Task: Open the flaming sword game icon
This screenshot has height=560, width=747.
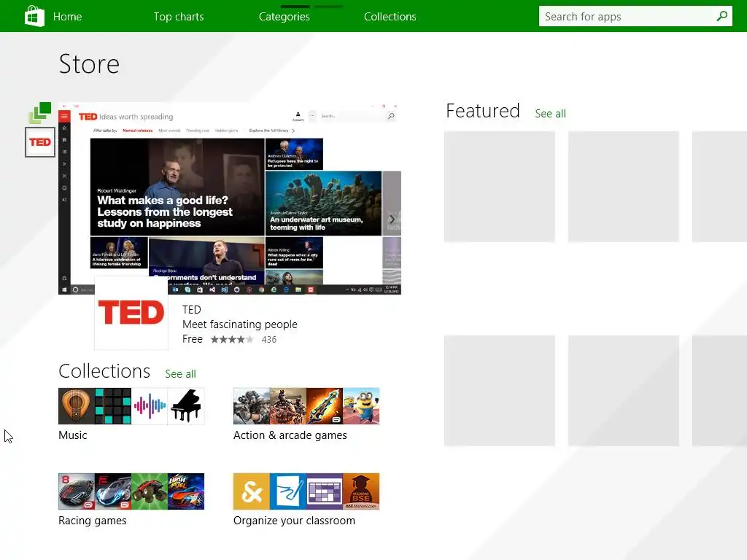Action: [x=325, y=406]
